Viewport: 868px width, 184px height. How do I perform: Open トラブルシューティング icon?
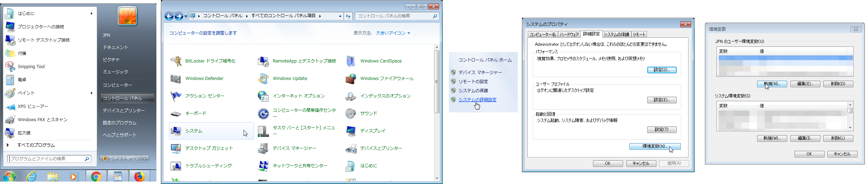click(x=176, y=166)
